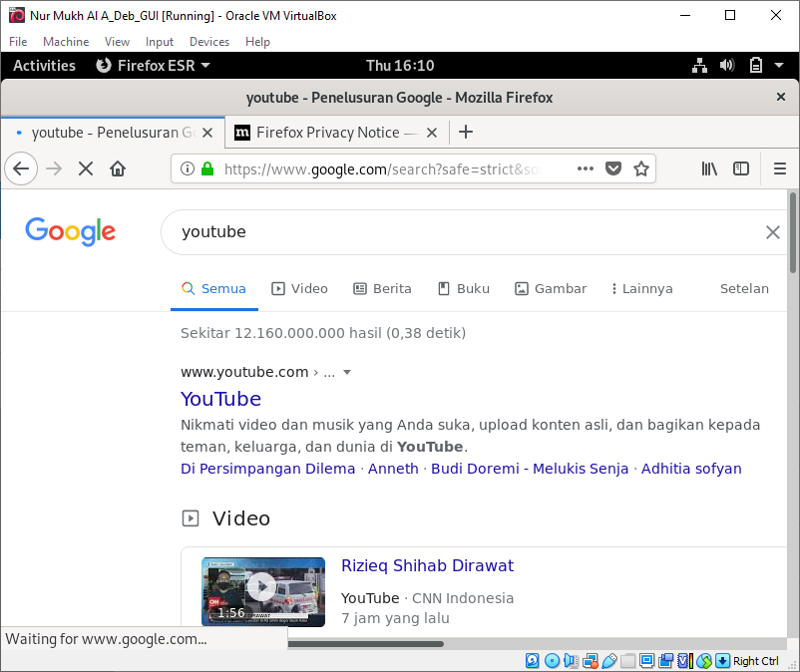Click VirtualBox optical disc status icon
800x672 pixels.
tap(552, 661)
